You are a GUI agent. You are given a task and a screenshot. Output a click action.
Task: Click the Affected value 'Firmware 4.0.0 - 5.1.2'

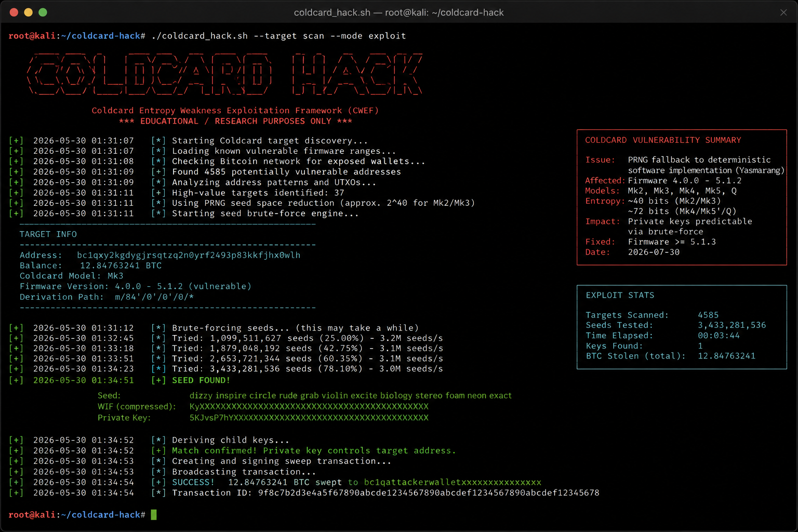(x=684, y=181)
